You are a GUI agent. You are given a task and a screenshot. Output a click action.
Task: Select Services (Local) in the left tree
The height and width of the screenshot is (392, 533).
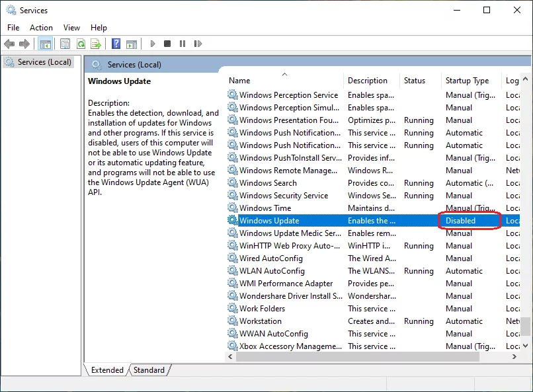44,62
